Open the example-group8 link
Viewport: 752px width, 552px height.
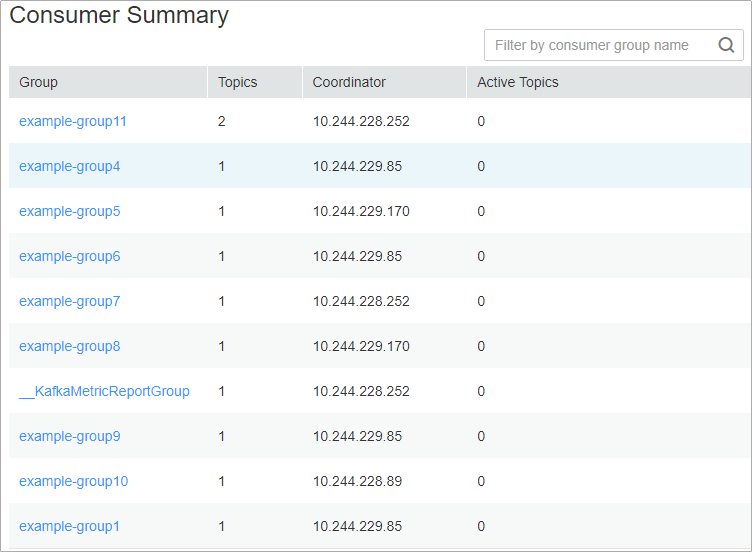[x=69, y=346]
